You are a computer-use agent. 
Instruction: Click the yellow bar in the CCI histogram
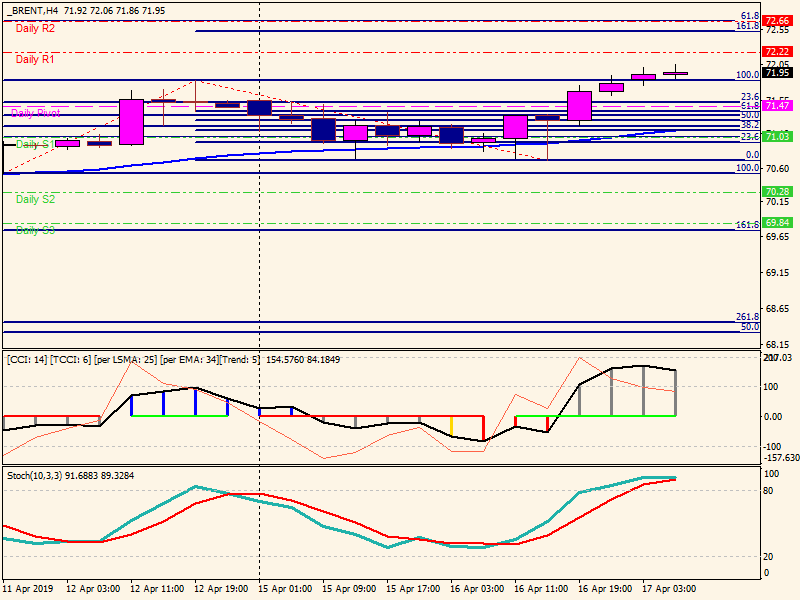(x=451, y=426)
